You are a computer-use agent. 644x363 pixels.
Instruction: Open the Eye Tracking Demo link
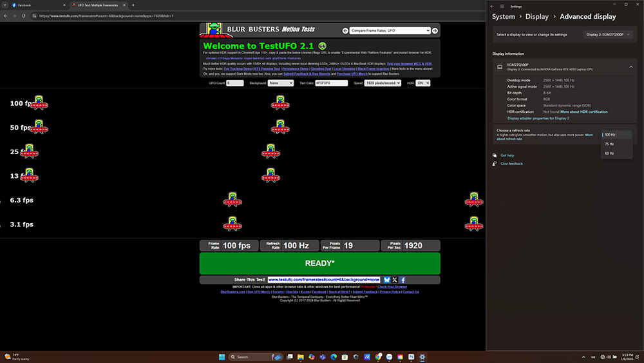point(238,68)
